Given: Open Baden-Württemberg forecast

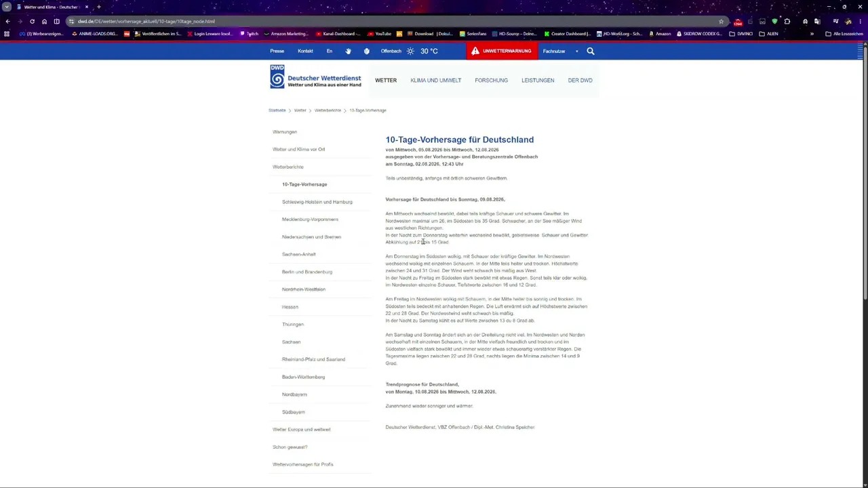Looking at the screenshot, I should point(303,377).
